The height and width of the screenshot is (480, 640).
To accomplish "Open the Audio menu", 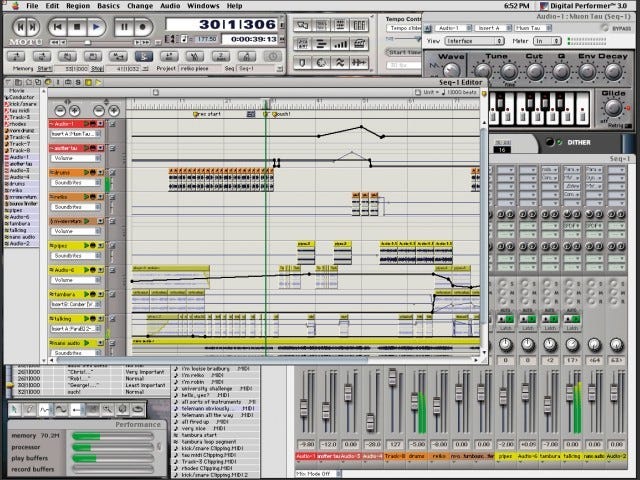I will (170, 6).
